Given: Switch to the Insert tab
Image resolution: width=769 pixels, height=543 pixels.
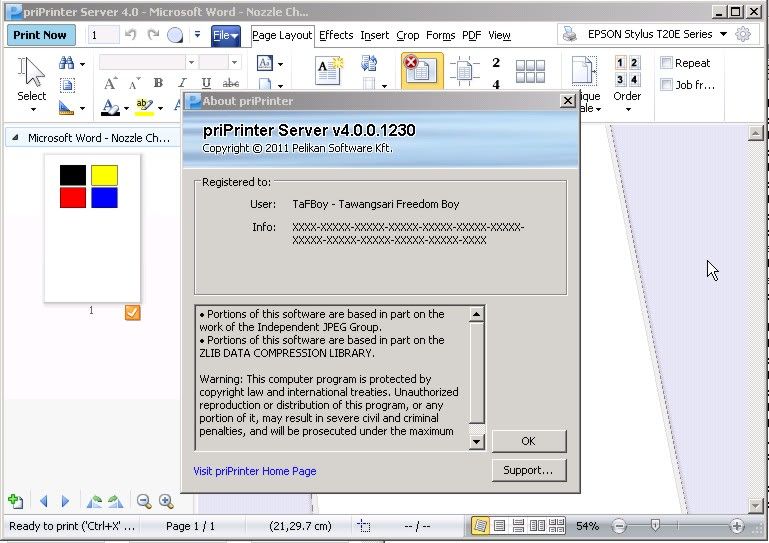Looking at the screenshot, I should [375, 35].
